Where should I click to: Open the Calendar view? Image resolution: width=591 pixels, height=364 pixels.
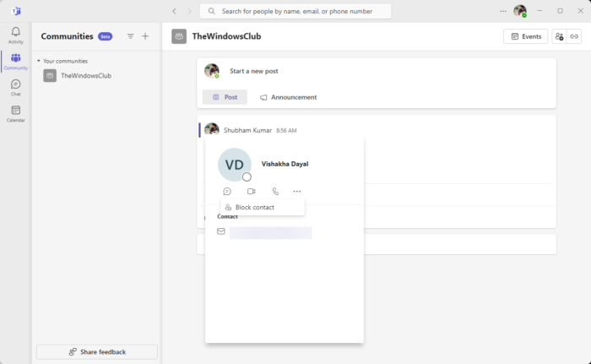point(15,113)
